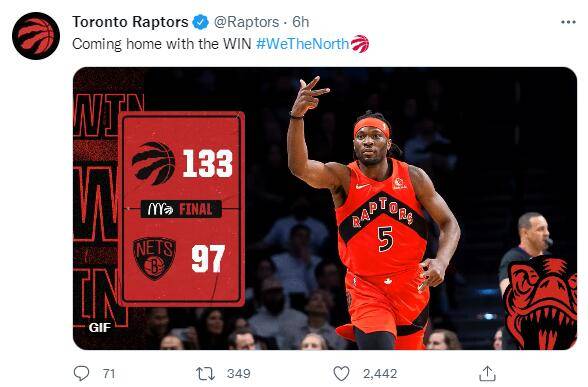Click the 71 replies count
Screen dimensions: 588x387
tap(109, 374)
